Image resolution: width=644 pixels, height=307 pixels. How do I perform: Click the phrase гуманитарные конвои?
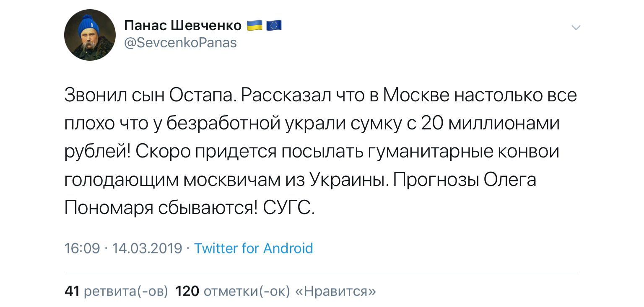point(464,151)
